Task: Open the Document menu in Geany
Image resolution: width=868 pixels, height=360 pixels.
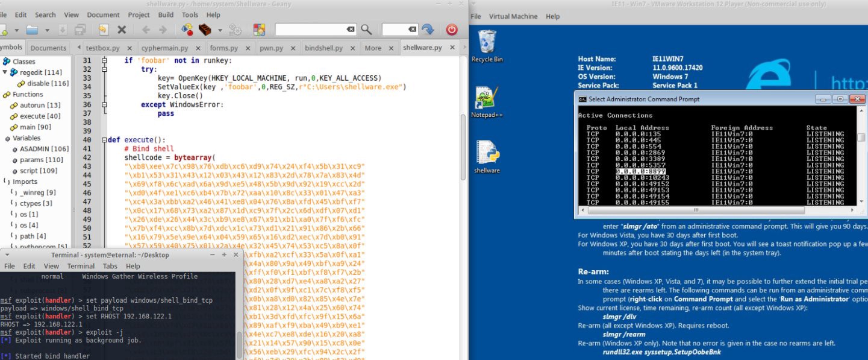Action: [103, 14]
